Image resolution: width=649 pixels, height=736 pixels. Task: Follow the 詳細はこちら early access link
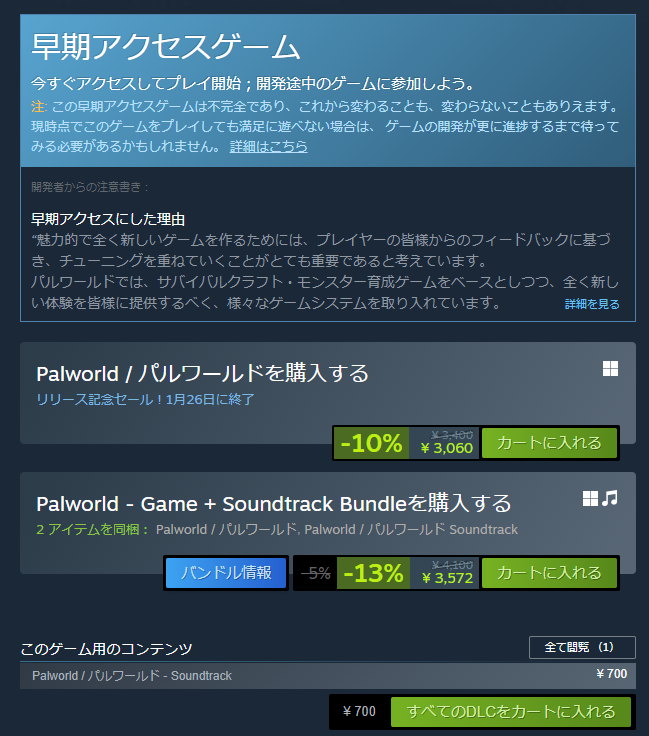268,146
